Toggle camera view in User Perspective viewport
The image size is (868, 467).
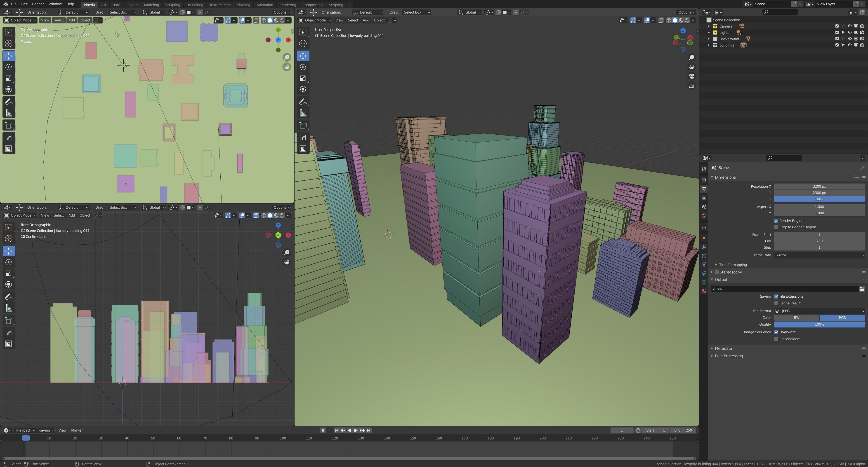pyautogui.click(x=691, y=76)
